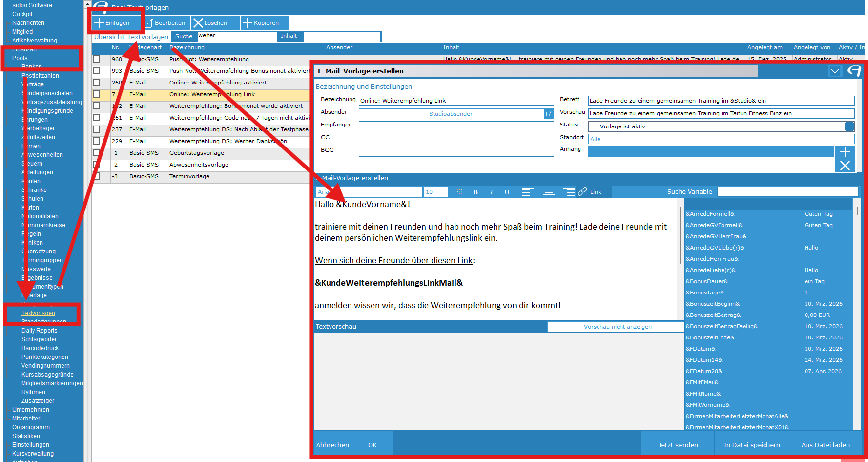
Task: Check the box for row 960
Action: pos(97,59)
